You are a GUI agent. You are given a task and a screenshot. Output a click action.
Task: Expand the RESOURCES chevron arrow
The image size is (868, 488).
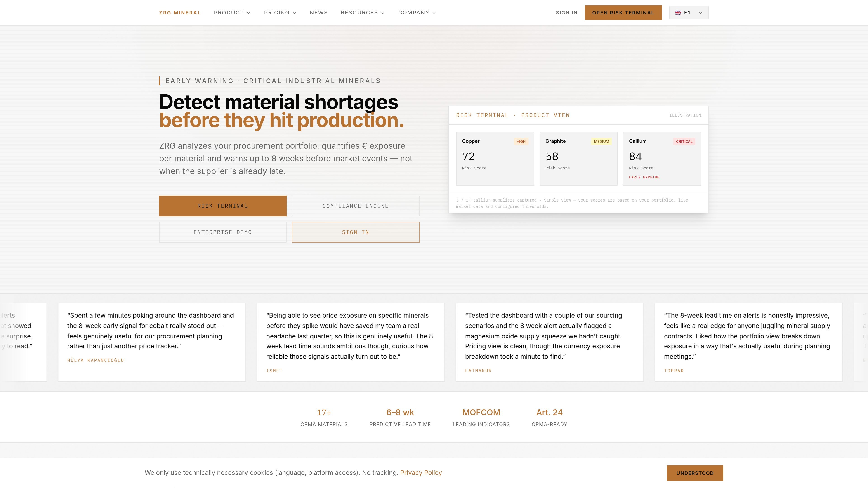tap(383, 13)
